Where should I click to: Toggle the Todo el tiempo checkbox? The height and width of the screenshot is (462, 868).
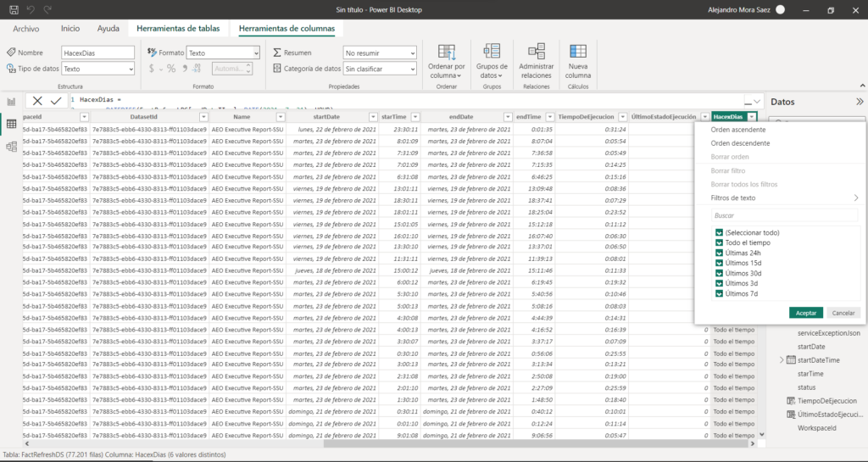719,242
